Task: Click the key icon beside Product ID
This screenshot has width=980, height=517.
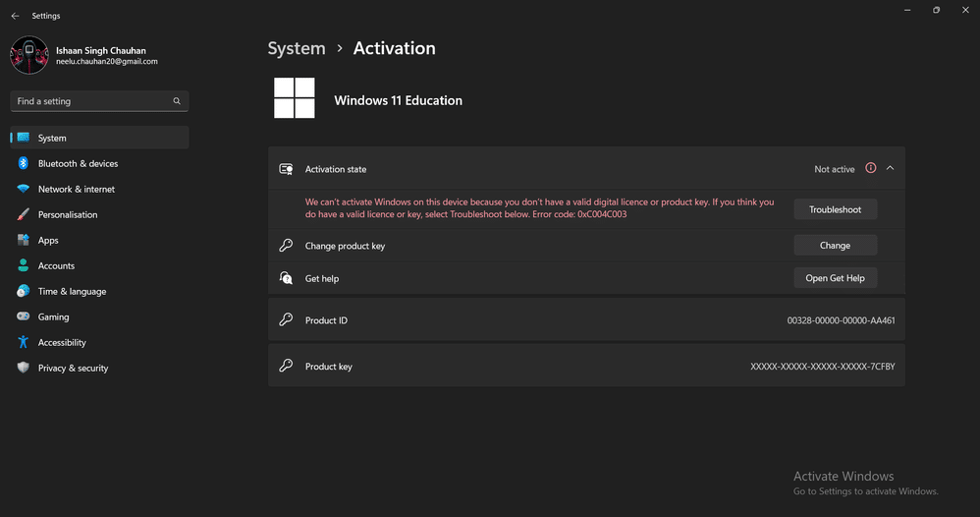Action: [287, 319]
